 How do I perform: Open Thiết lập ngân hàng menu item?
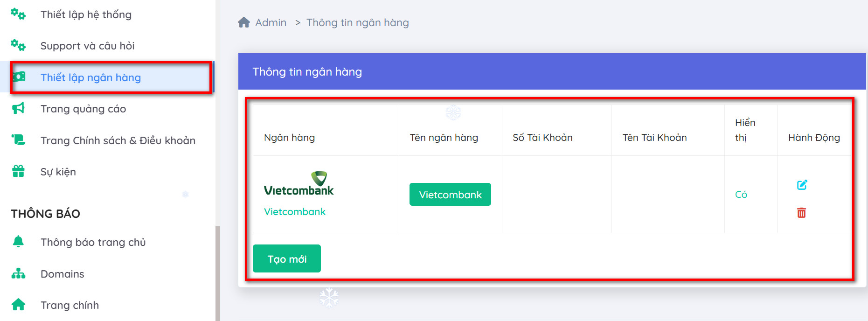(90, 77)
